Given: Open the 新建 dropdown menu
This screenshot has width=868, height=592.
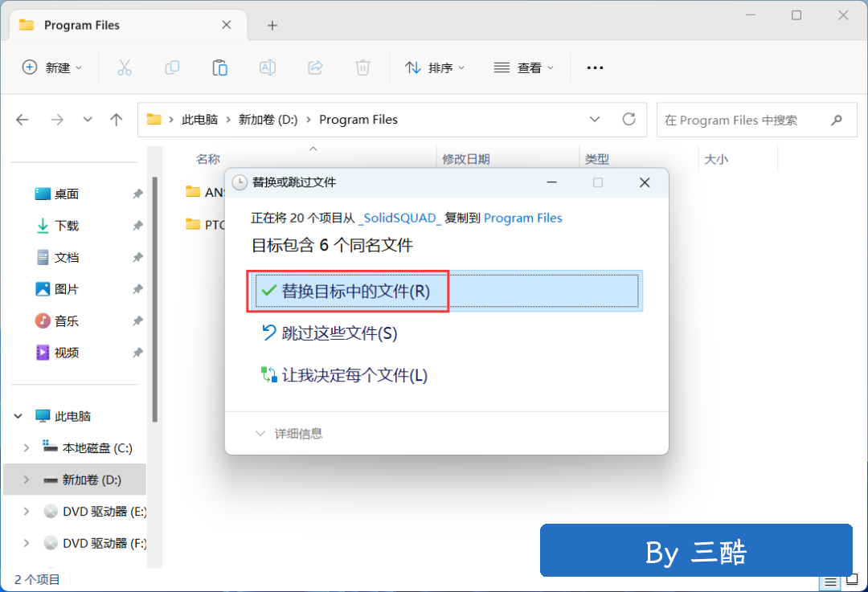Looking at the screenshot, I should click(x=52, y=68).
